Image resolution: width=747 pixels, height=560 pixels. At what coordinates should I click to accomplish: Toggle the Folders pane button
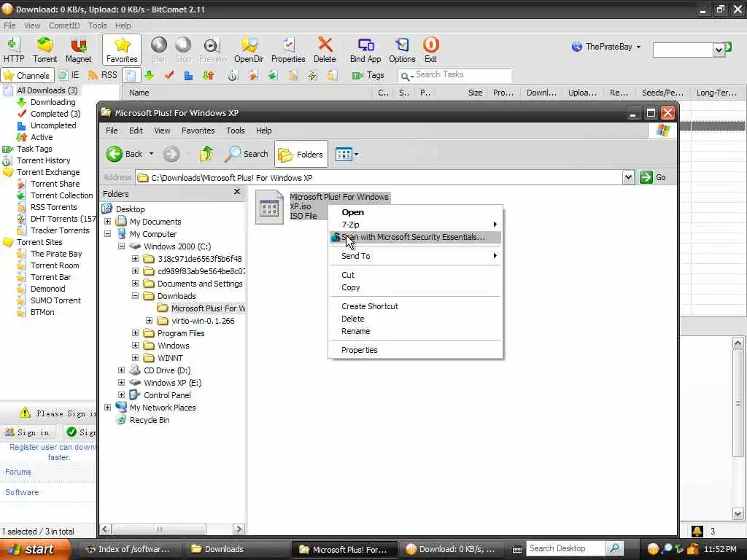pos(301,155)
